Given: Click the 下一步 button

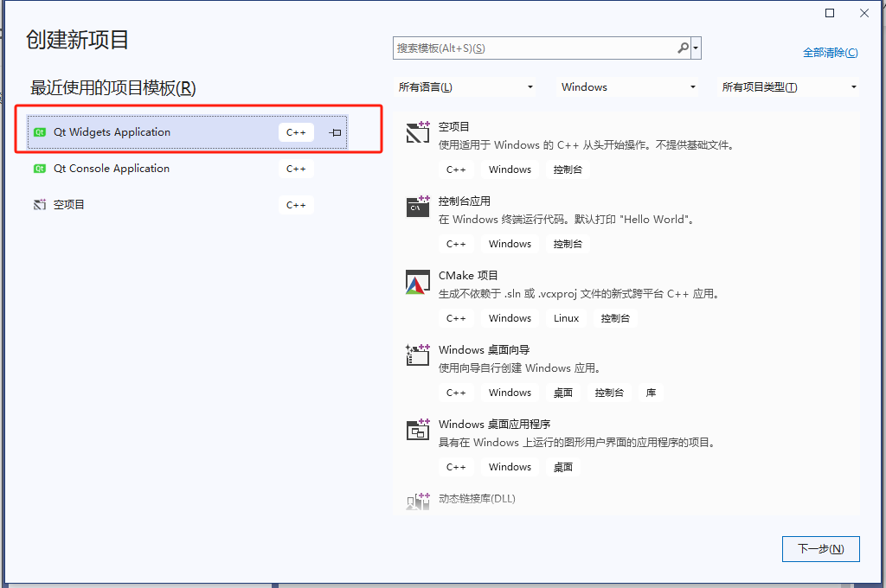Looking at the screenshot, I should pos(820,549).
